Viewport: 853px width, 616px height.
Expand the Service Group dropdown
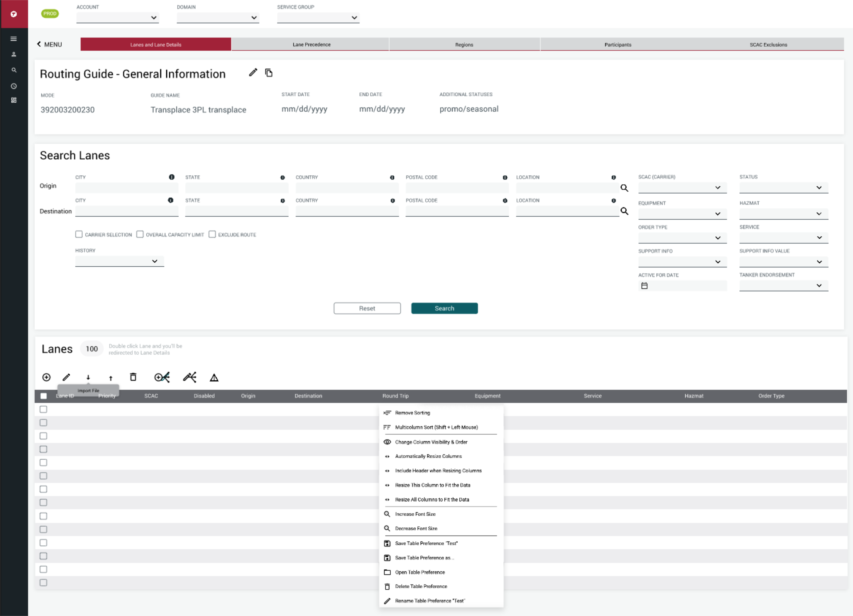[318, 18]
